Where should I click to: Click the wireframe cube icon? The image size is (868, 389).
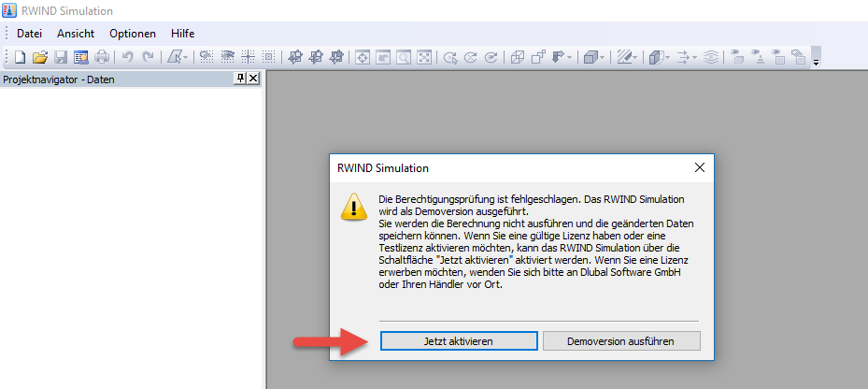coord(517,56)
